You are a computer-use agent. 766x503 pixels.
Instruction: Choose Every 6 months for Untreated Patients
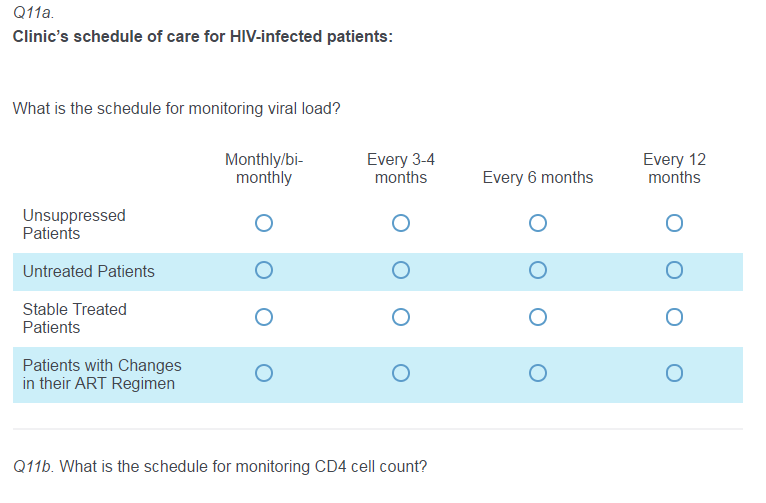coord(538,270)
